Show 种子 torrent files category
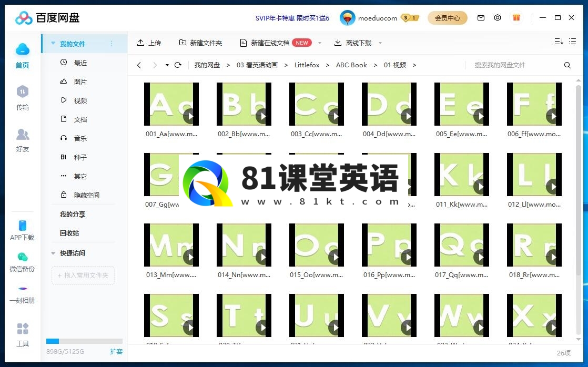Image resolution: width=588 pixels, height=367 pixels. pyautogui.click(x=74, y=157)
